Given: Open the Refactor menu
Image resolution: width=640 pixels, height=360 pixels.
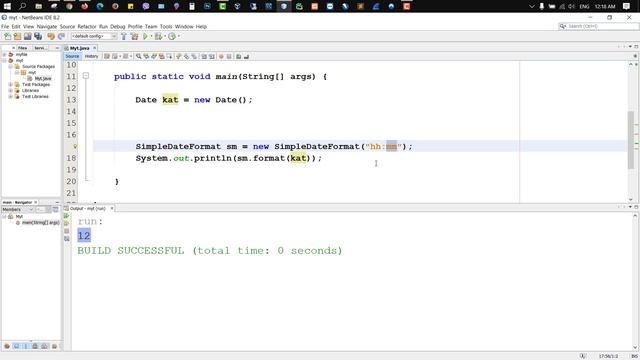Looking at the screenshot, I should coord(87,27).
